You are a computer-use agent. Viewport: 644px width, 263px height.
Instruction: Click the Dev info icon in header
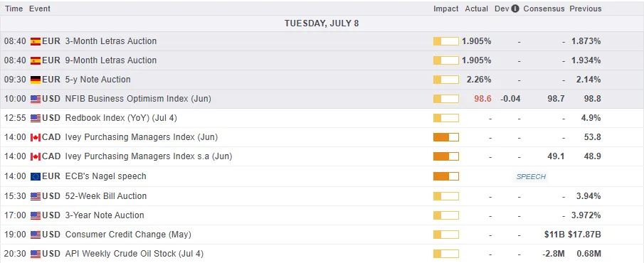click(x=515, y=9)
